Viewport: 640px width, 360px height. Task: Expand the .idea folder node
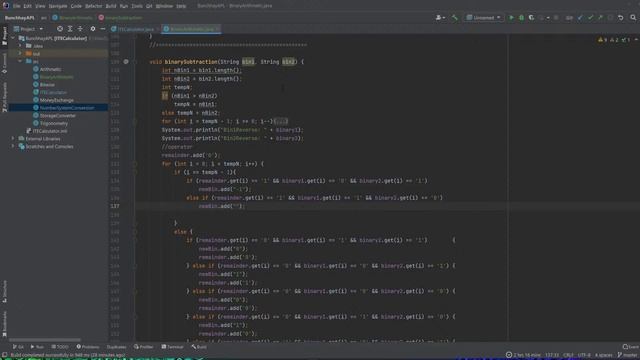click(x=20, y=46)
